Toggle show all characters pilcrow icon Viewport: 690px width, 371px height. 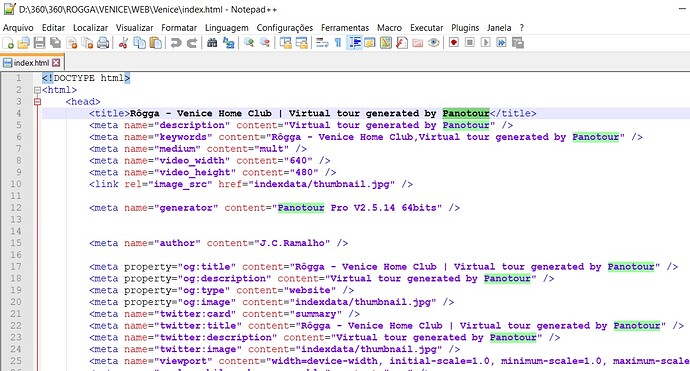pos(338,43)
